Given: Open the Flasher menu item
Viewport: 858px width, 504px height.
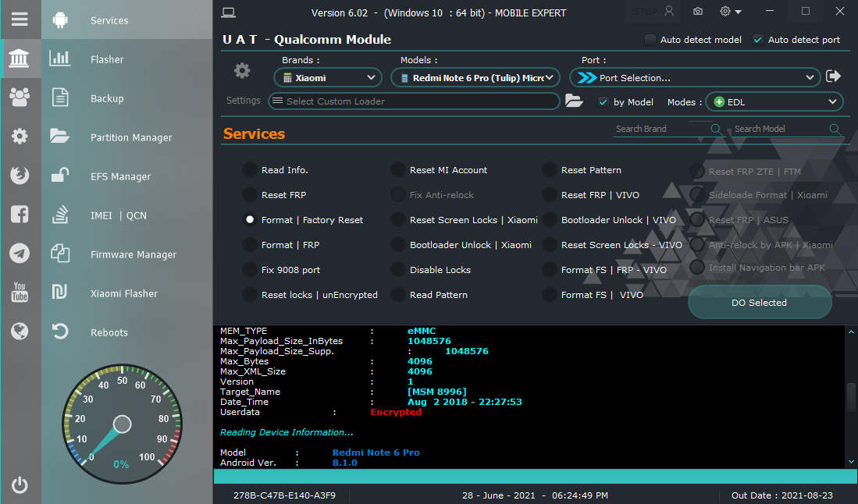Looking at the screenshot, I should pos(107,59).
